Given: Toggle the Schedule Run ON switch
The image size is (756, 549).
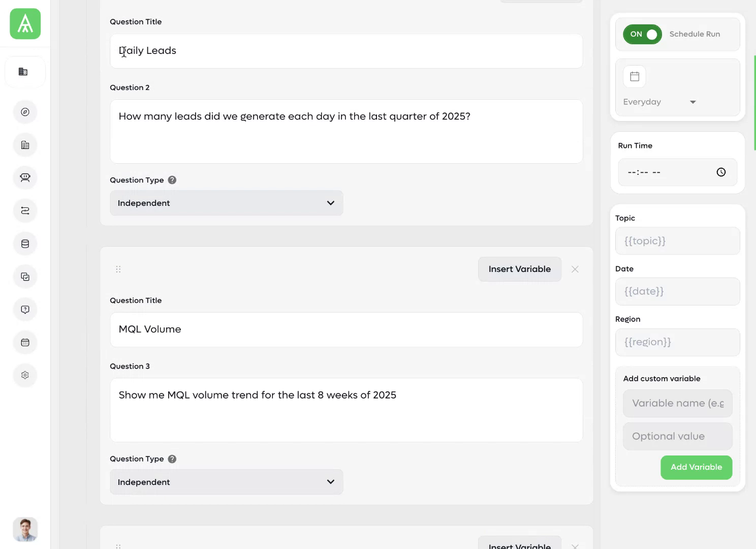Looking at the screenshot, I should point(642,34).
